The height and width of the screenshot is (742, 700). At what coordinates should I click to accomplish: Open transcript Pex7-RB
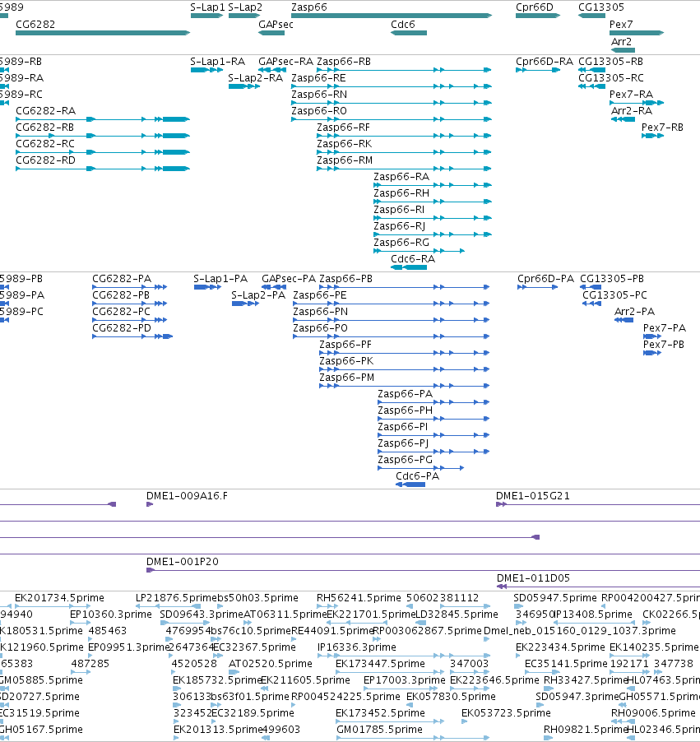[662, 128]
